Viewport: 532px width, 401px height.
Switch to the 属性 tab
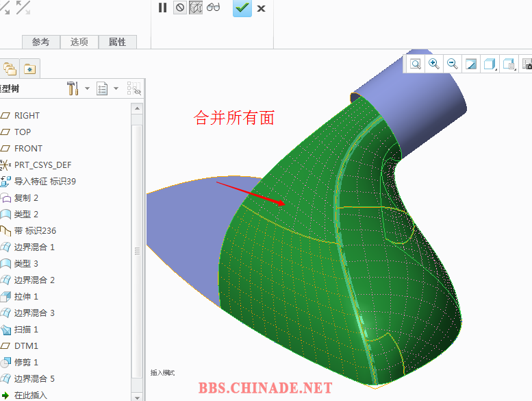click(x=117, y=42)
